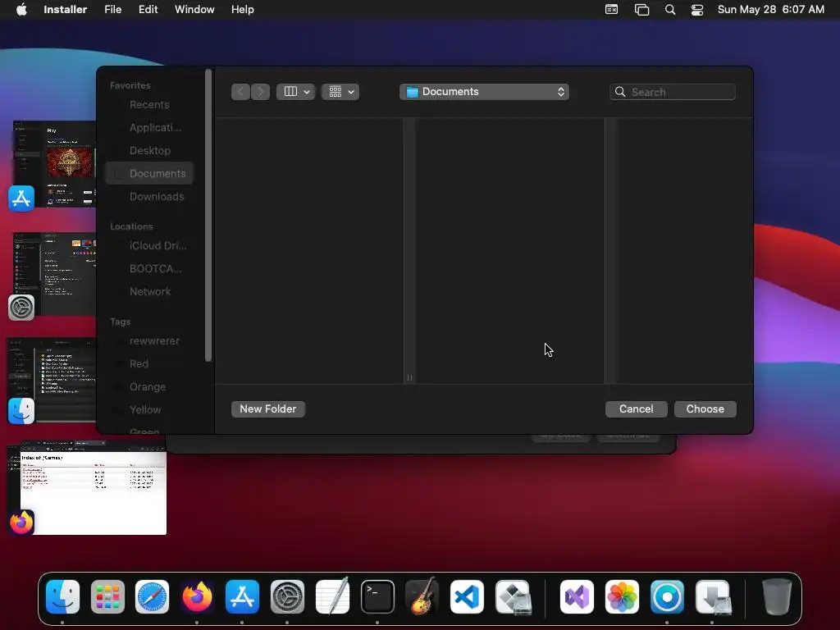Open TextEdit from the dock

coord(332,597)
